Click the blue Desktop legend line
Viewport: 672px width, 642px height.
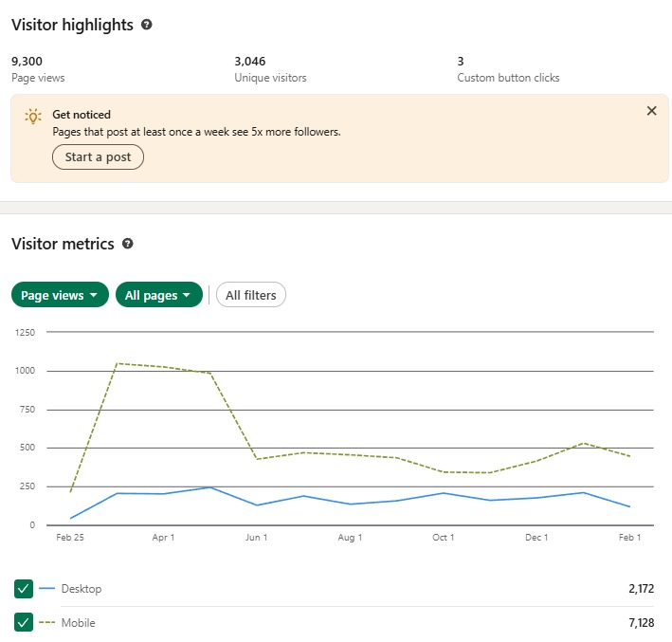point(47,590)
